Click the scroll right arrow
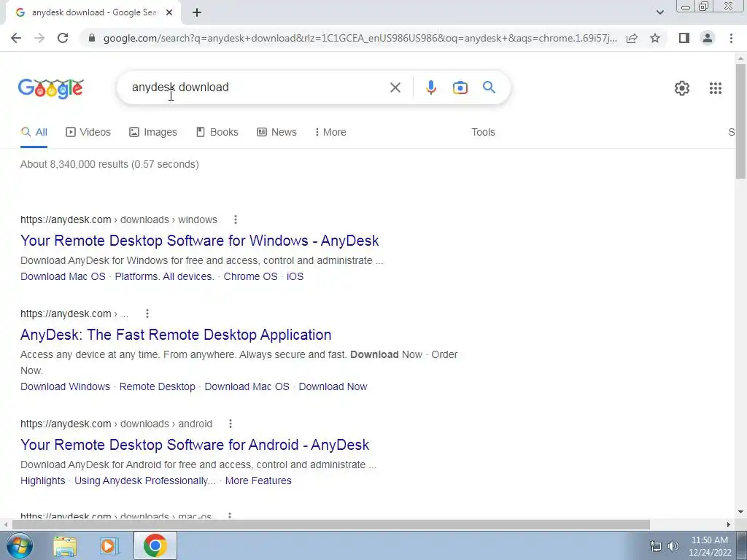This screenshot has width=747, height=560. 729,525
